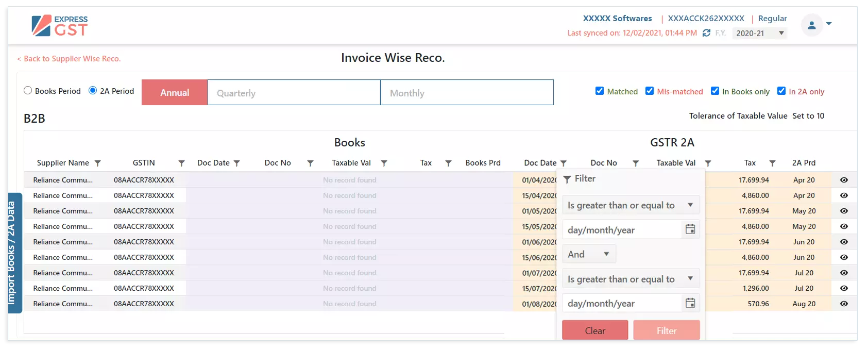Open calendar picker for first date field
868x348 pixels.
pos(690,229)
